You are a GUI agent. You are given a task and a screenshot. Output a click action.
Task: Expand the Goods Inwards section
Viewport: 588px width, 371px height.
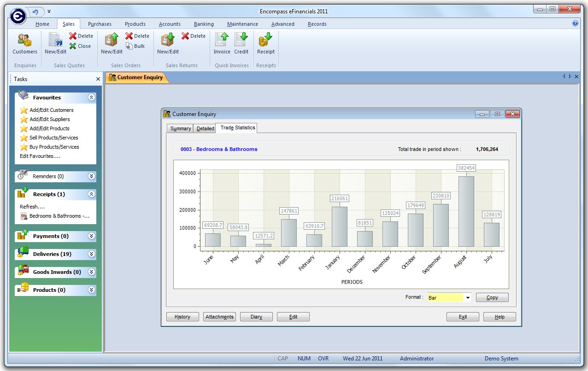coord(91,272)
